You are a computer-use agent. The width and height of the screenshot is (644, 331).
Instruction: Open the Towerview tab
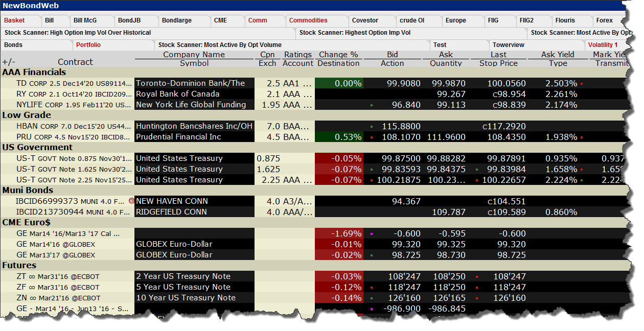[x=536, y=45]
